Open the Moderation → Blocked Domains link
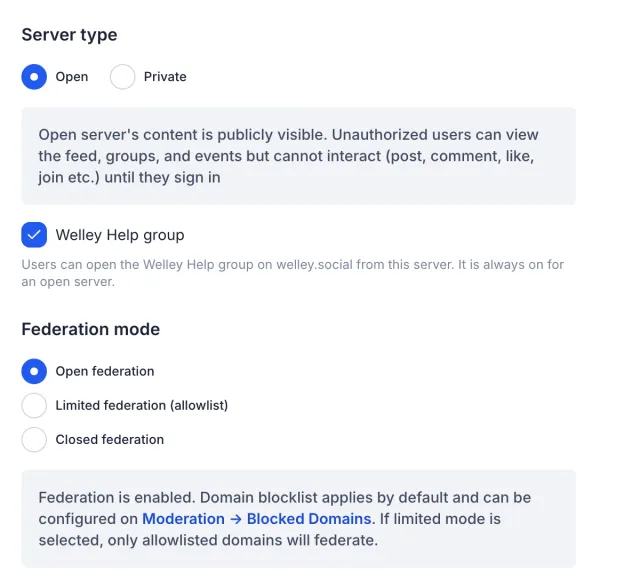The height and width of the screenshot is (572, 640). 257,519
